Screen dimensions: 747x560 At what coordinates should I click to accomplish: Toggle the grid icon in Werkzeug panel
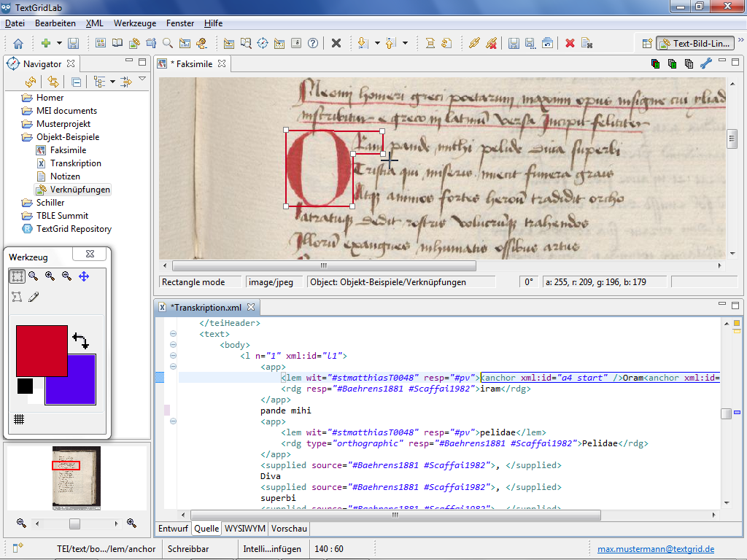pyautogui.click(x=20, y=419)
